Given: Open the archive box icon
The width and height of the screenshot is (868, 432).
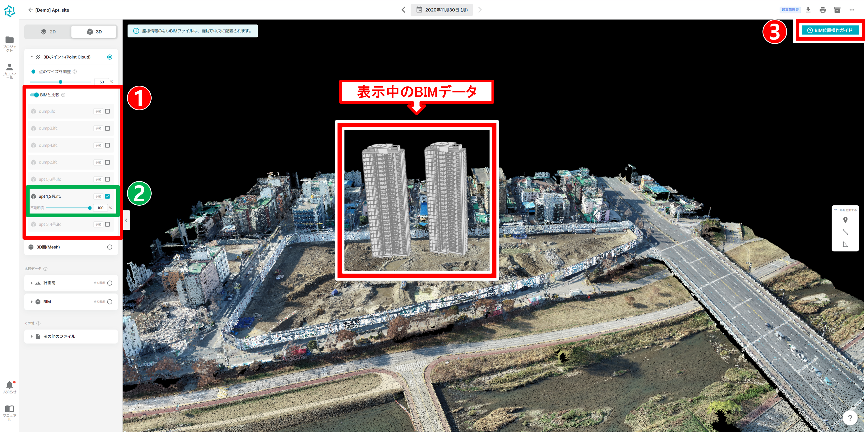Looking at the screenshot, I should coord(837,10).
